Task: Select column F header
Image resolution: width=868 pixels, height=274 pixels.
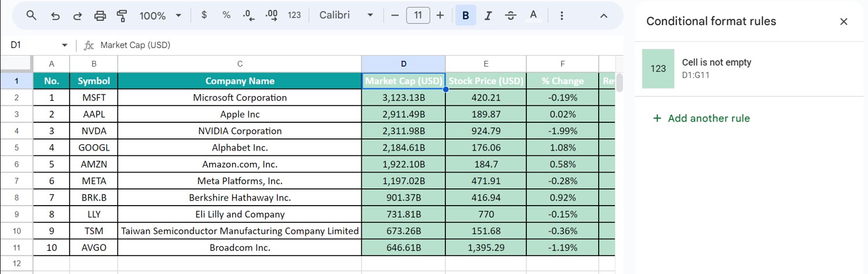Action: pyautogui.click(x=562, y=64)
